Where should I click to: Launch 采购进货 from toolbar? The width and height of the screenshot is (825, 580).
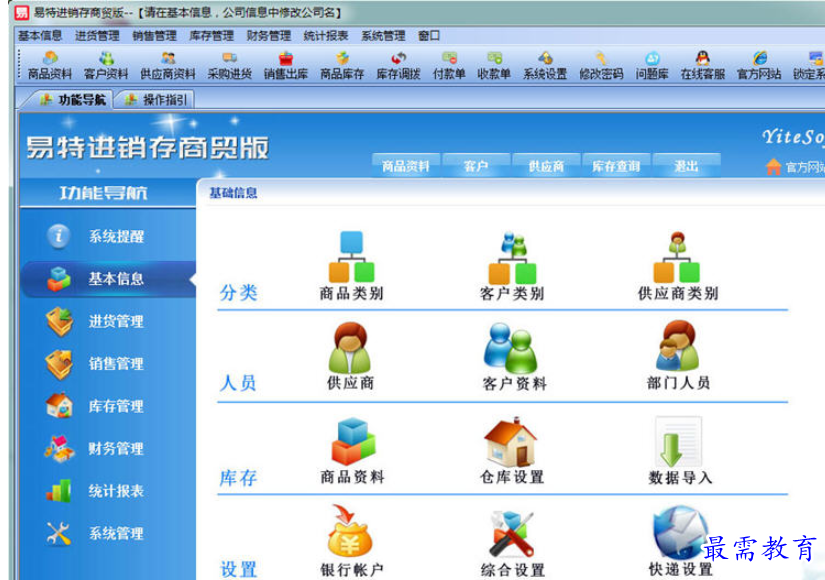[x=229, y=65]
